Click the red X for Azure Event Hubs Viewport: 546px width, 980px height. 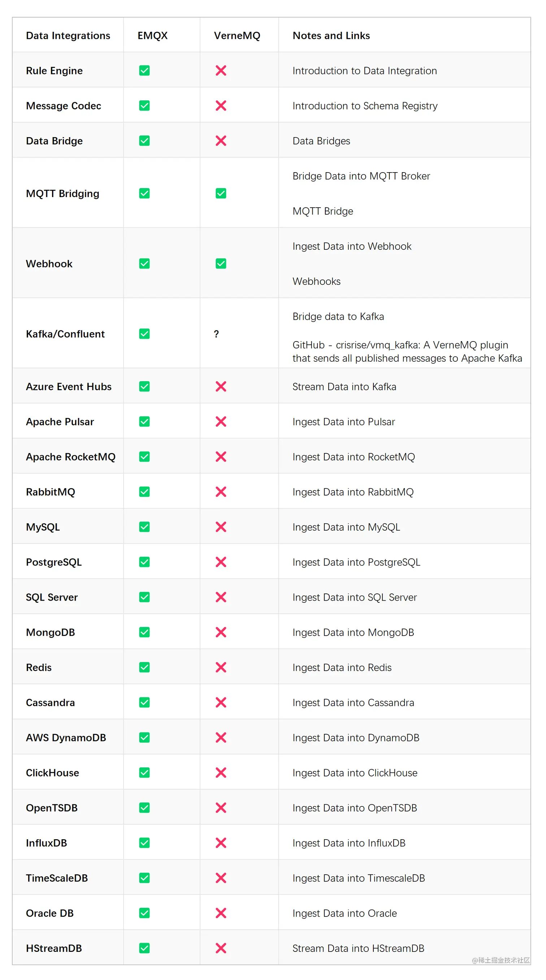tap(221, 386)
